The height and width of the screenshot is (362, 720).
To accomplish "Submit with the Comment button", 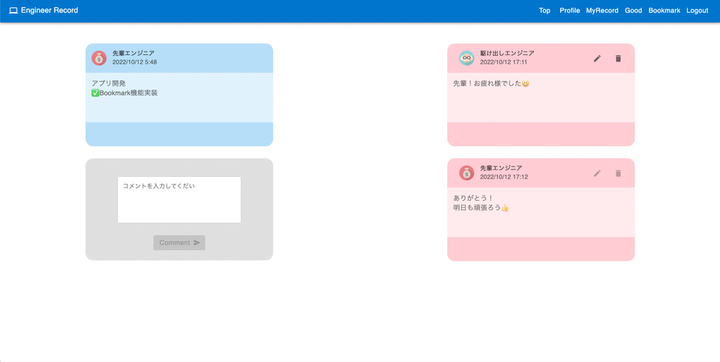I will click(x=179, y=243).
